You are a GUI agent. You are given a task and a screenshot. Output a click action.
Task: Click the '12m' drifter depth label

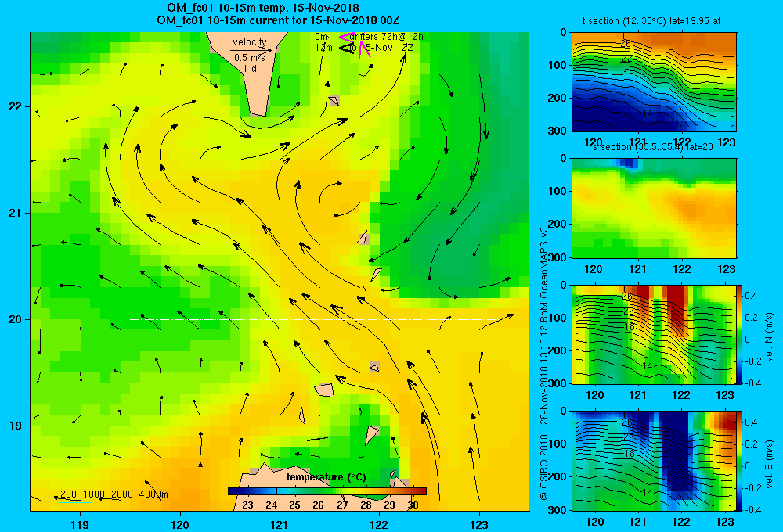pyautogui.click(x=323, y=48)
